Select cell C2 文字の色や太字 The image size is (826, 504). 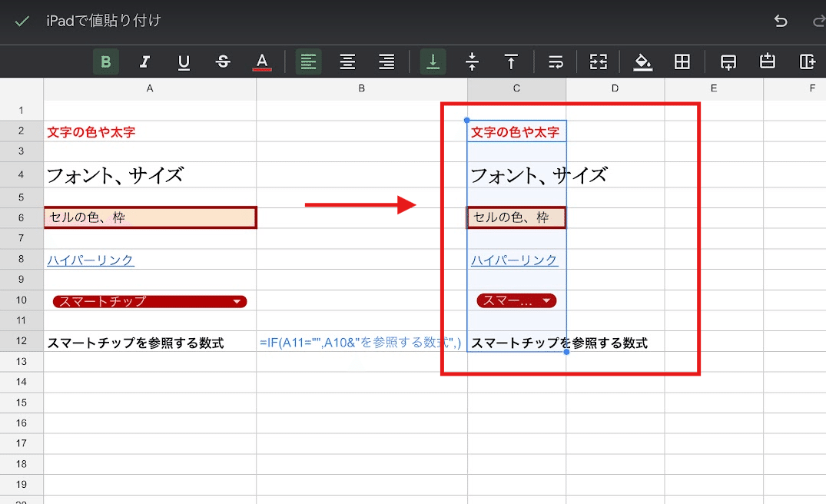[x=517, y=131]
